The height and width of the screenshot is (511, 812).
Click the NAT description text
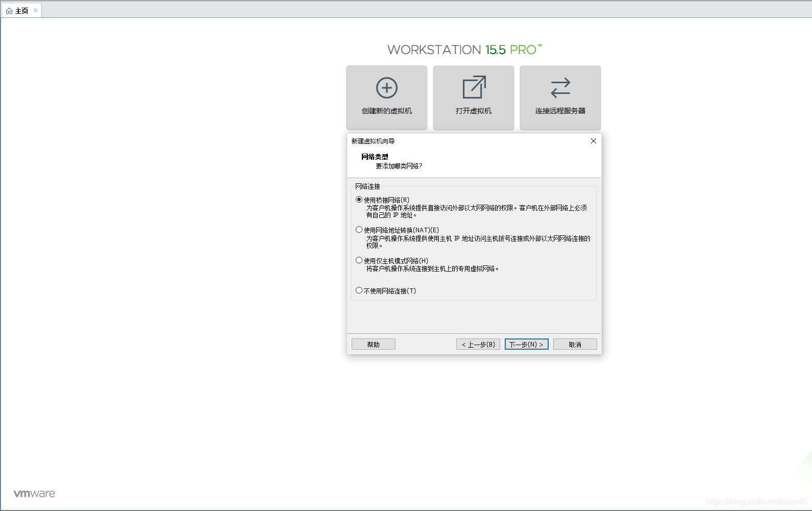(478, 242)
